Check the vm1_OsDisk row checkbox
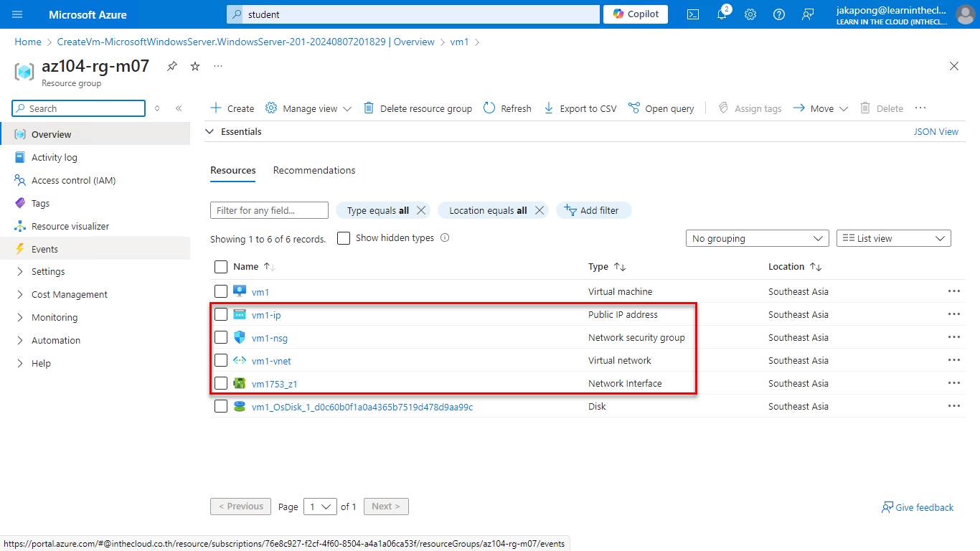The height and width of the screenshot is (551, 980). [221, 406]
